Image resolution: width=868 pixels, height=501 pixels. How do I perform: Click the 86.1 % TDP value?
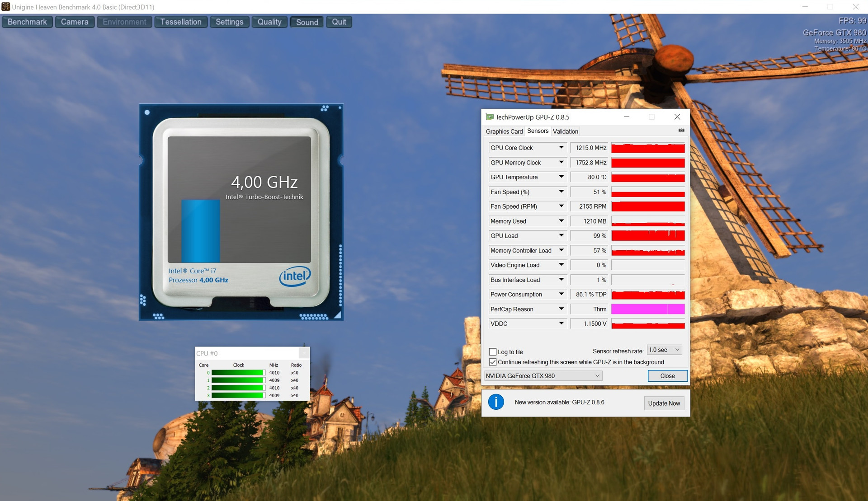(x=590, y=294)
